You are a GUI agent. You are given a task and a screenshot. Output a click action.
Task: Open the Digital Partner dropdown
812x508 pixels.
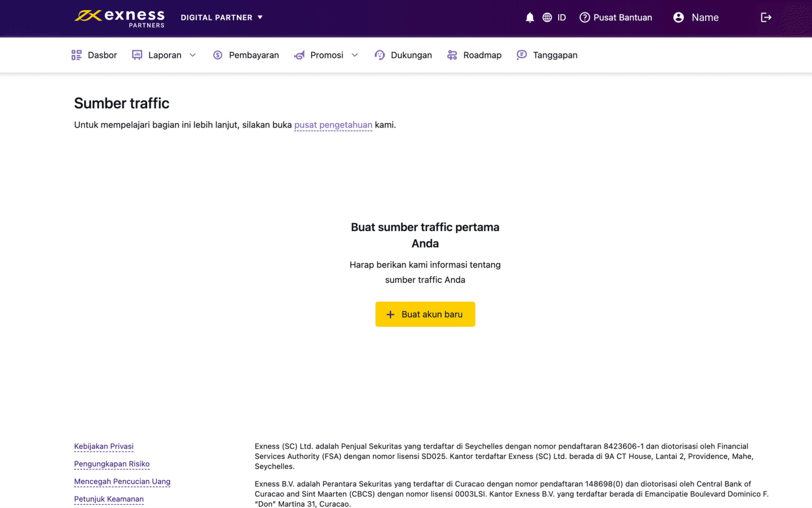[222, 17]
